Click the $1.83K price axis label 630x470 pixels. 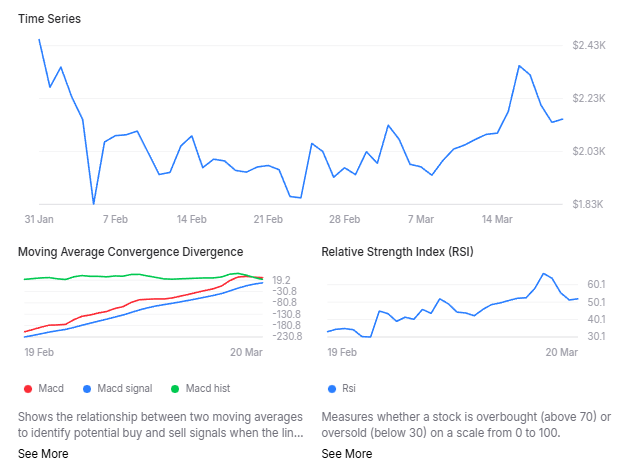point(588,204)
